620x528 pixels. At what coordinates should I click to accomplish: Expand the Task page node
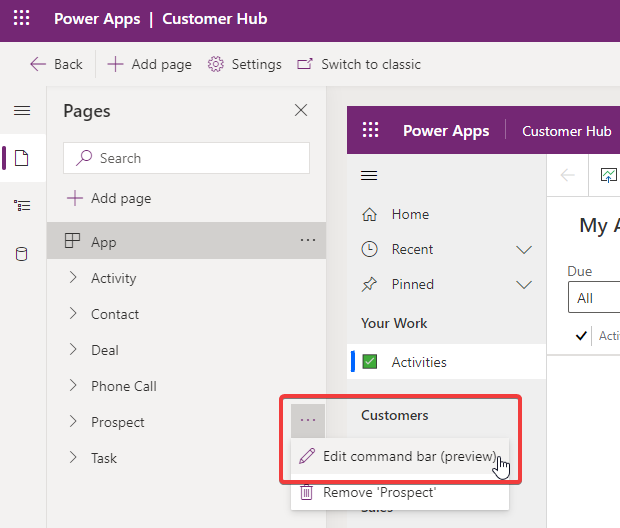tap(73, 458)
